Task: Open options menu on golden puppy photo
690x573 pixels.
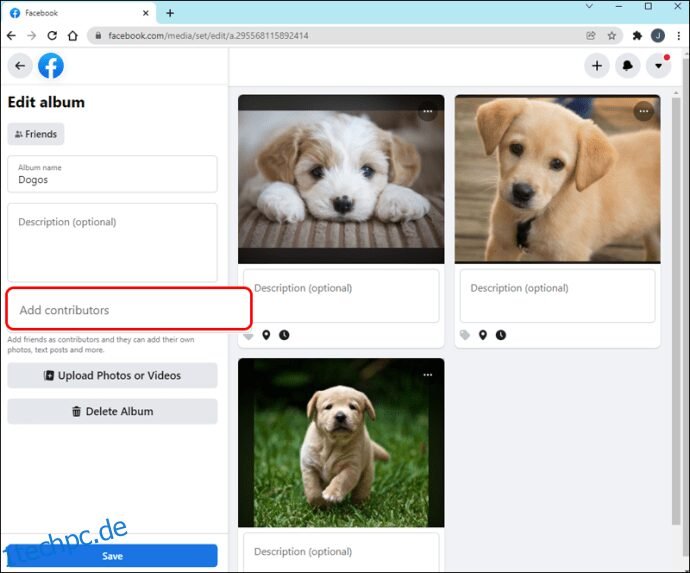Action: click(x=644, y=111)
